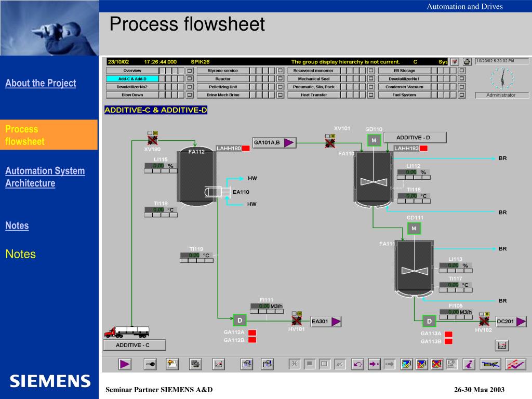
Task: Open the Condenser Vacuum display tab
Action: (404, 87)
